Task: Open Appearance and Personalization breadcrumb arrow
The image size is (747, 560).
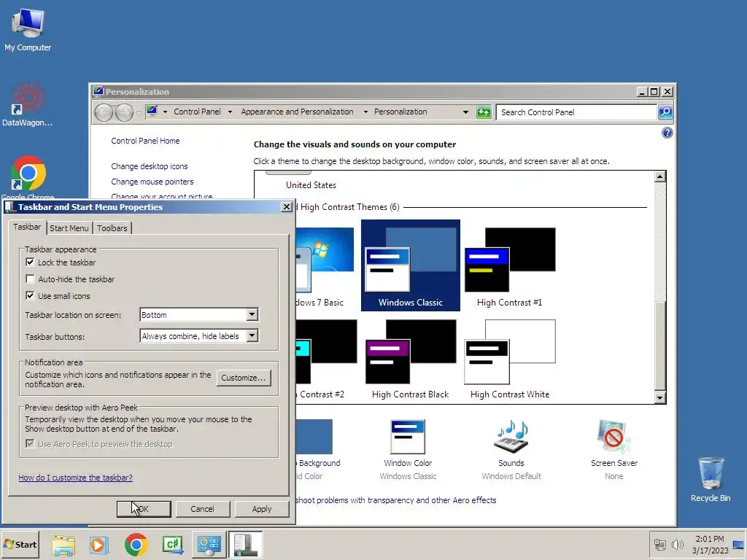Action: point(365,112)
